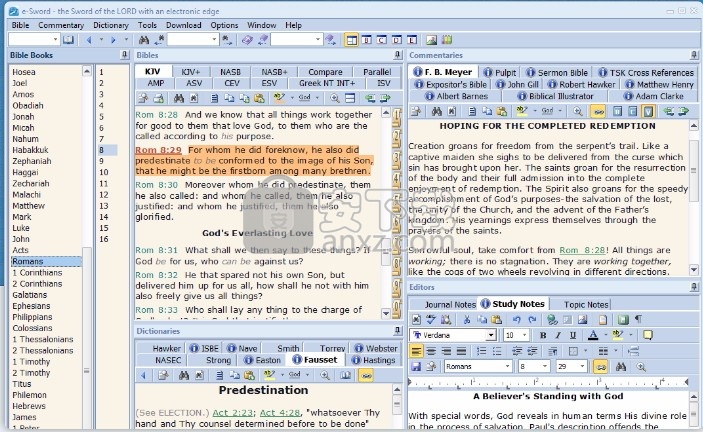This screenshot has height=432, width=703.
Task: Open the font size 10 dropdown
Action: point(525,335)
